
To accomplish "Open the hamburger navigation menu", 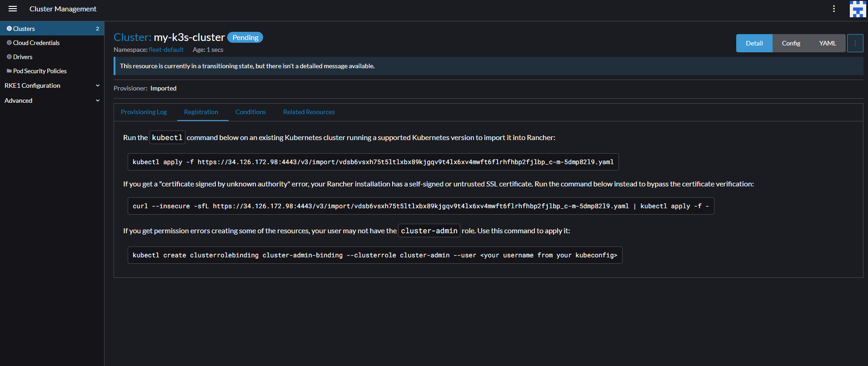I will coord(13,9).
